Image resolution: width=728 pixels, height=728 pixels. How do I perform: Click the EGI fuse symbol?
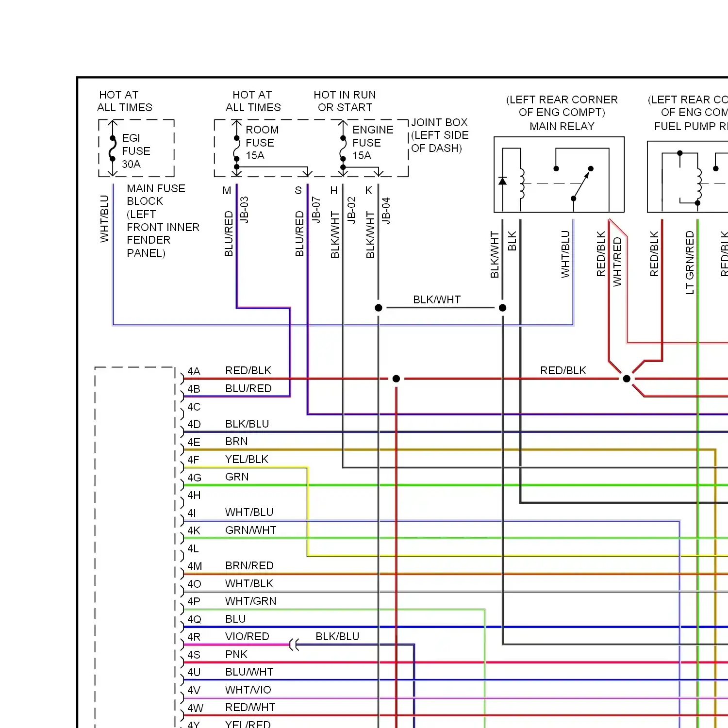pos(113,148)
